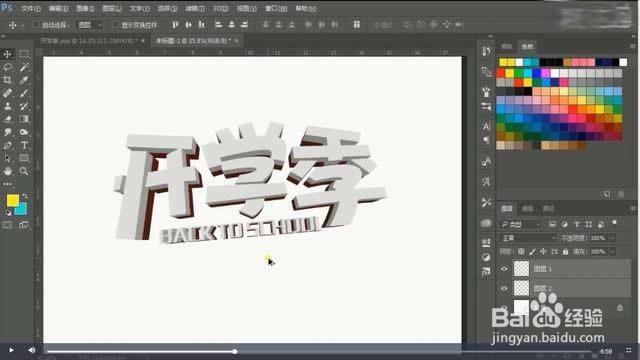
Task: Toggle lock all padlock icon
Action: click(565, 251)
